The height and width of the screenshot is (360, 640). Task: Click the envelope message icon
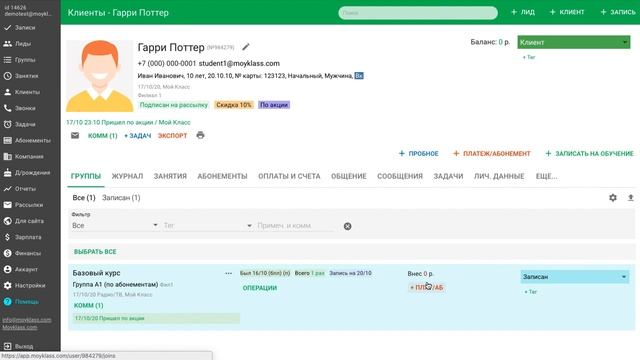click(75, 135)
